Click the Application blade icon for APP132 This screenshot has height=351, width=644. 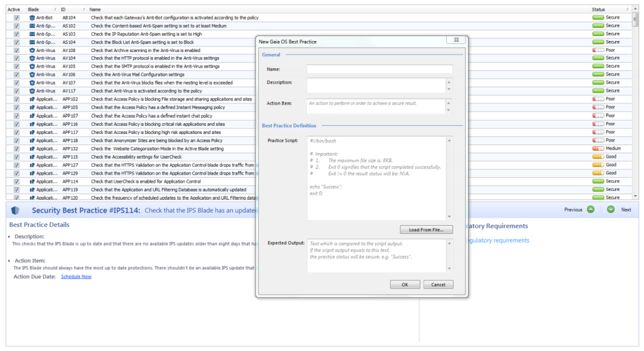tap(32, 149)
